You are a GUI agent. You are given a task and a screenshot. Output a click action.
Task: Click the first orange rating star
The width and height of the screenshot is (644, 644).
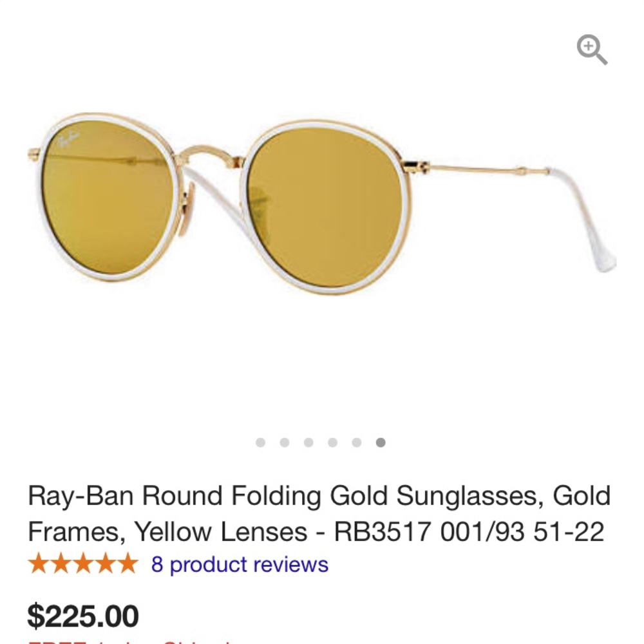click(x=39, y=564)
